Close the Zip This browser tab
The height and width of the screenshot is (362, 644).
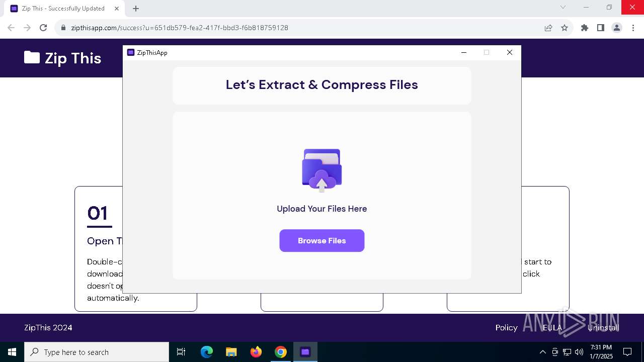(x=117, y=9)
